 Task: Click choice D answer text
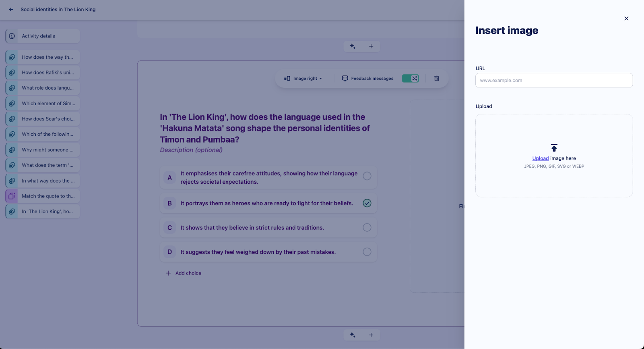point(258,252)
